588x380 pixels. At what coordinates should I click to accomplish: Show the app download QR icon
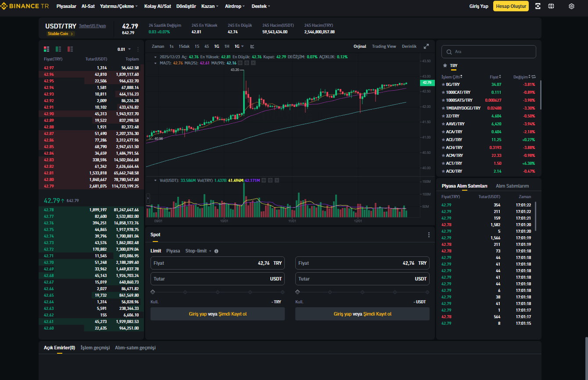point(538,6)
